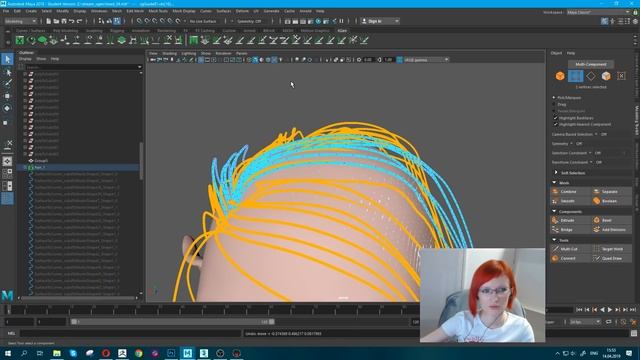
Task: Click the Play forward button
Action: coord(610,310)
